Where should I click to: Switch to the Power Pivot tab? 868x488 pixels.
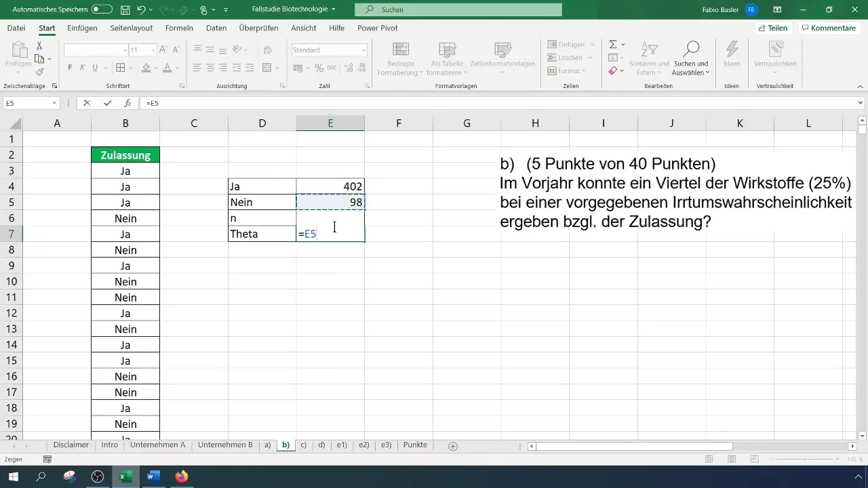click(378, 28)
